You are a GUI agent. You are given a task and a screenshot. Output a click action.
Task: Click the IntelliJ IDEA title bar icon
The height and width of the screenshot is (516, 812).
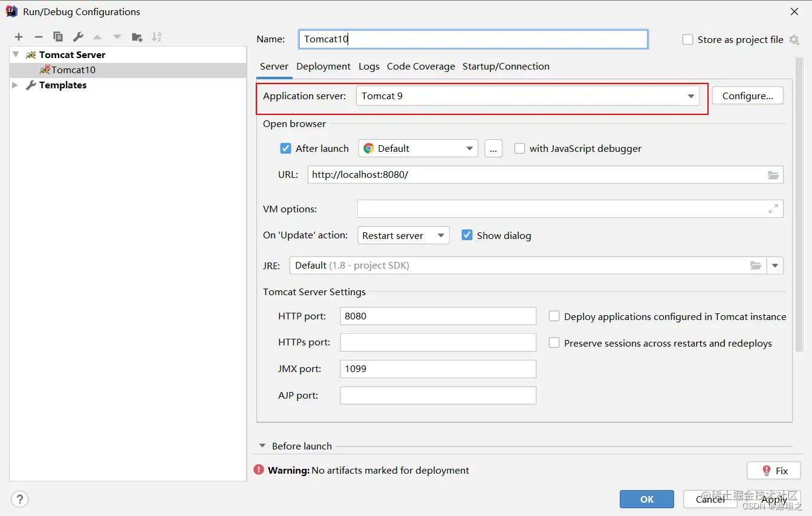point(11,11)
